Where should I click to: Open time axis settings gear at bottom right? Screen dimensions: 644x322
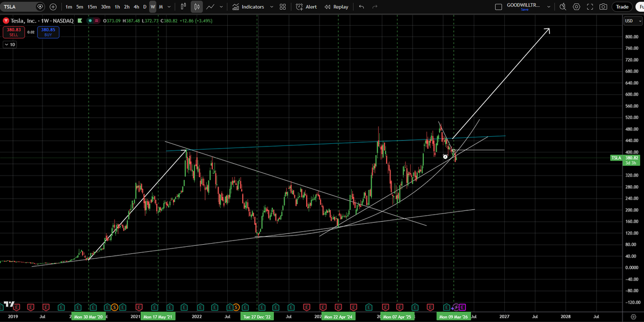[x=633, y=317]
